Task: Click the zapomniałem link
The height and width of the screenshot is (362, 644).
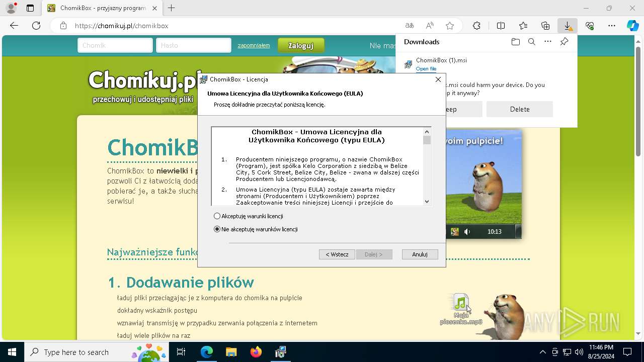Action: [254, 45]
